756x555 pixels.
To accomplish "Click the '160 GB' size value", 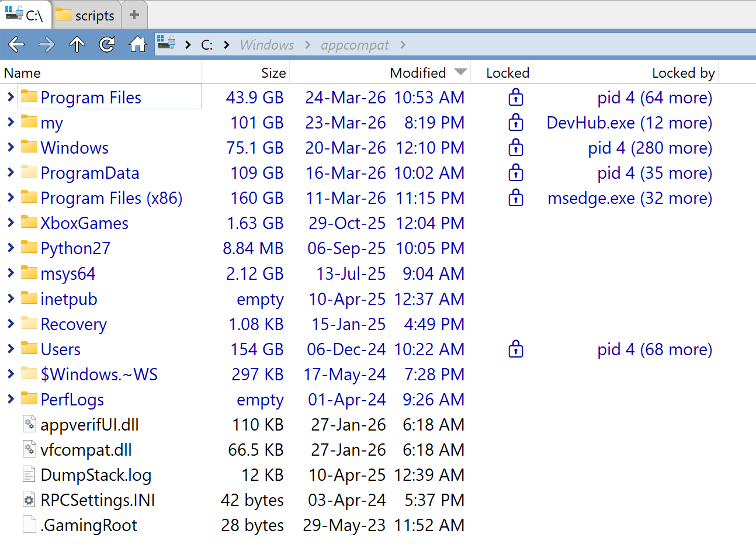I will [x=257, y=198].
